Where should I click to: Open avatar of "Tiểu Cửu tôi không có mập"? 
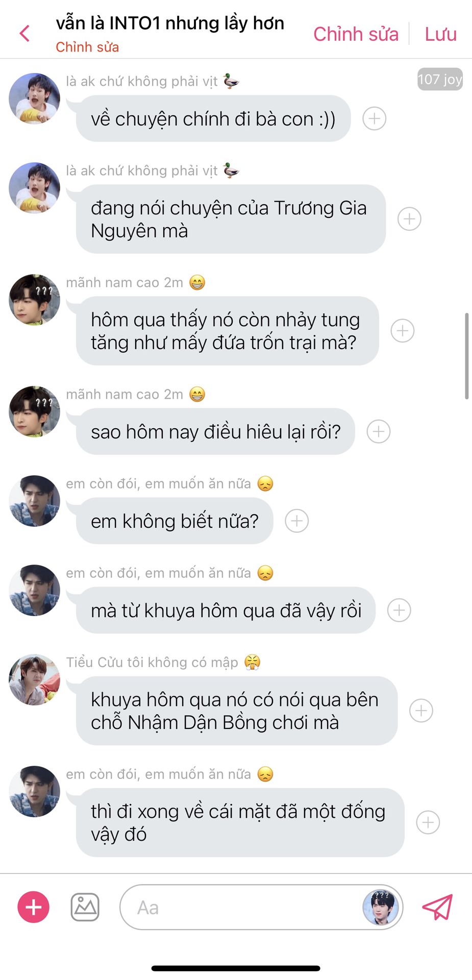[x=34, y=679]
